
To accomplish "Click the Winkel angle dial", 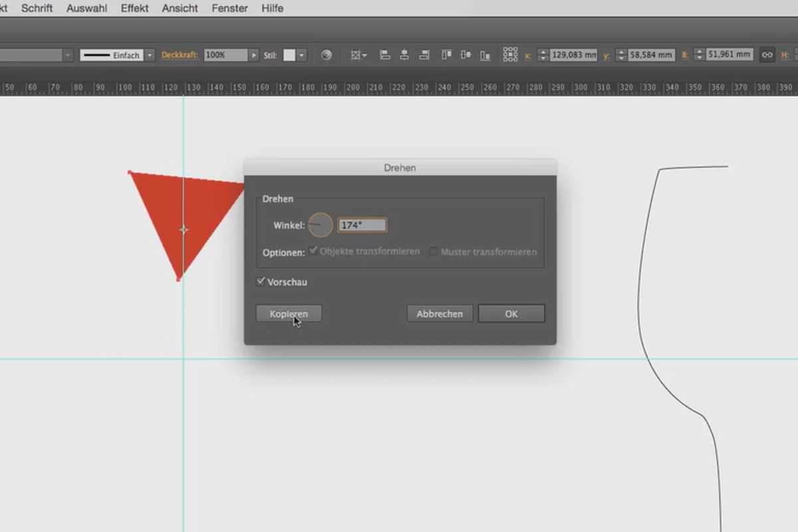I will [x=321, y=225].
